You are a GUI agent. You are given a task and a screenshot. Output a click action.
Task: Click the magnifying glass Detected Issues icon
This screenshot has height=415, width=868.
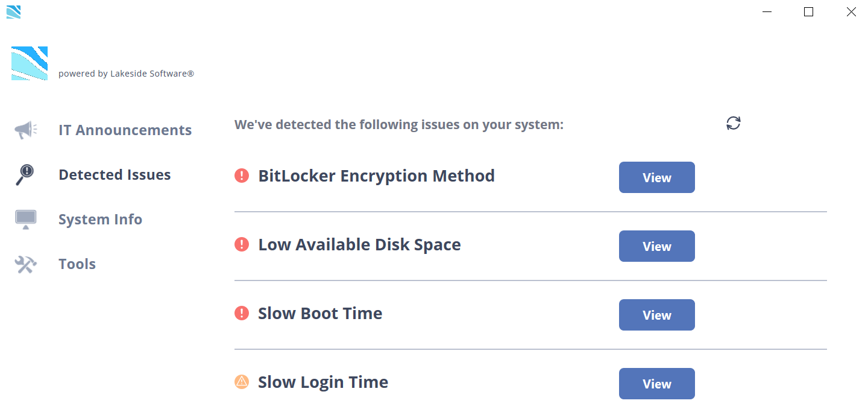pos(25,175)
